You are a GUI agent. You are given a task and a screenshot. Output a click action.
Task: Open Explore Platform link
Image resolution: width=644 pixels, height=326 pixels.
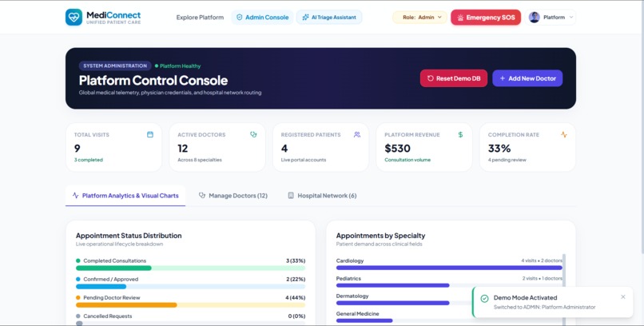(x=200, y=18)
